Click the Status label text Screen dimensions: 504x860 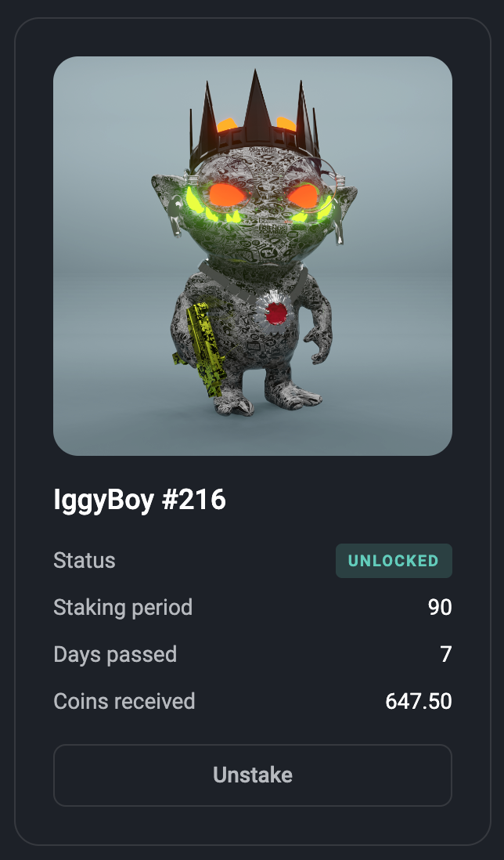(x=85, y=561)
